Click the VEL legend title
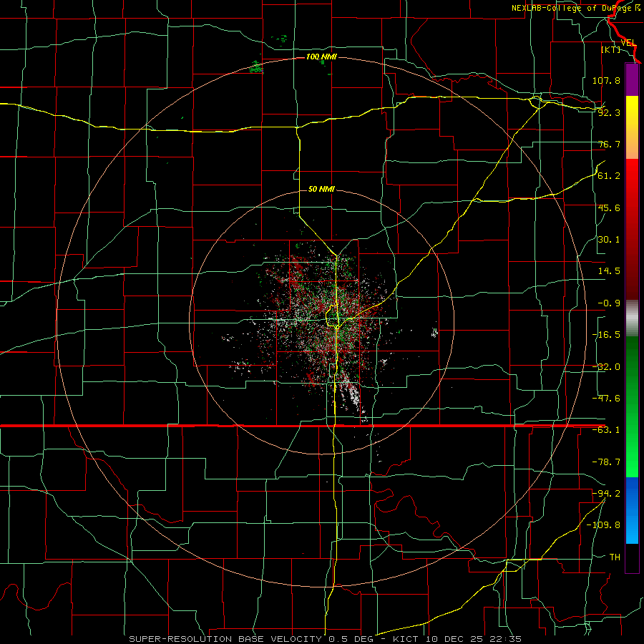Viewport: 644px width, 644px height. (x=628, y=43)
